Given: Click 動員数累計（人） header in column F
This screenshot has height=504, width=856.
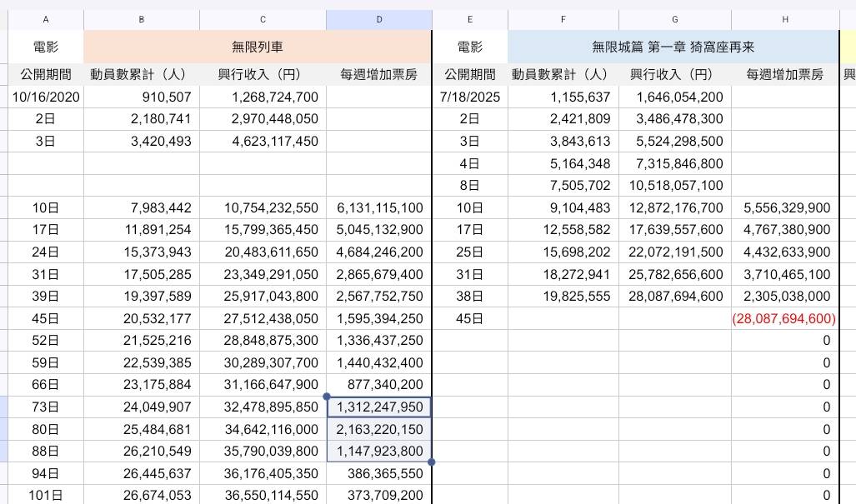Looking at the screenshot, I should pyautogui.click(x=563, y=74).
